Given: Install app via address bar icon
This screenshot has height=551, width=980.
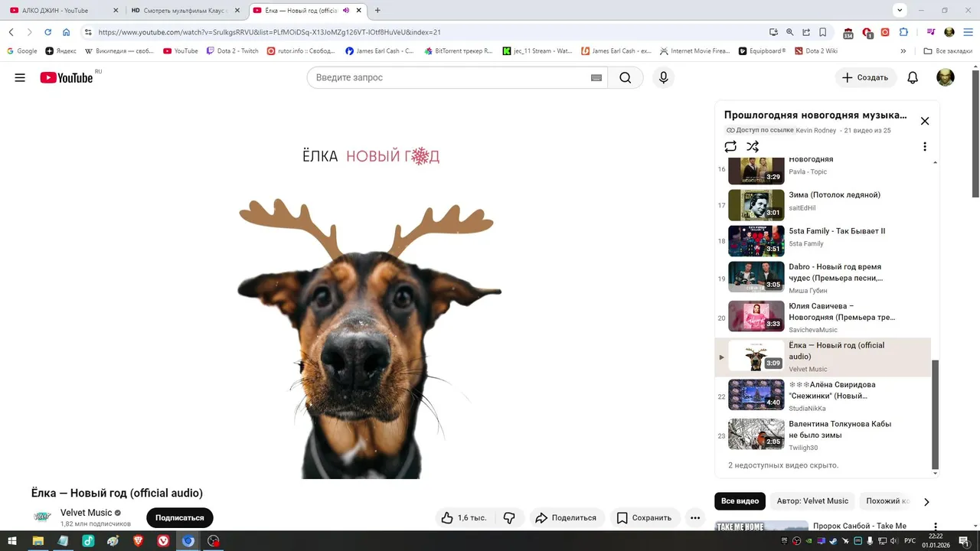Looking at the screenshot, I should [x=773, y=32].
